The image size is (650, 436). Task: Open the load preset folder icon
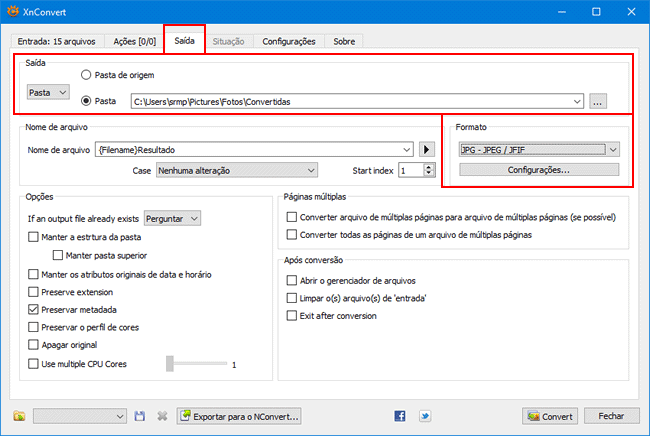tap(19, 416)
